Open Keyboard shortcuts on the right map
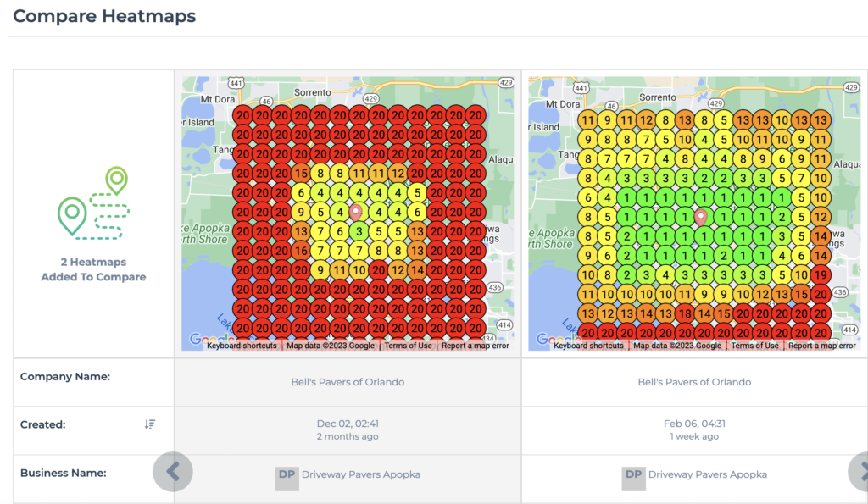 pos(588,346)
